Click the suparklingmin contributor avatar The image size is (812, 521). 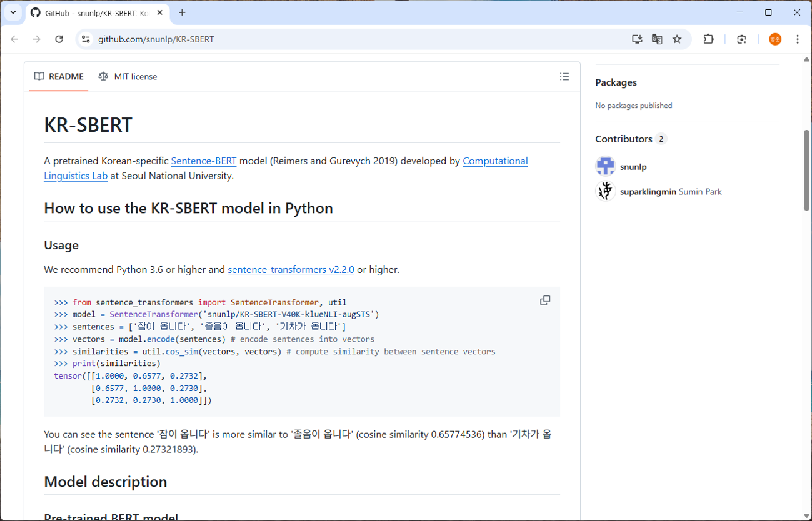click(x=606, y=191)
